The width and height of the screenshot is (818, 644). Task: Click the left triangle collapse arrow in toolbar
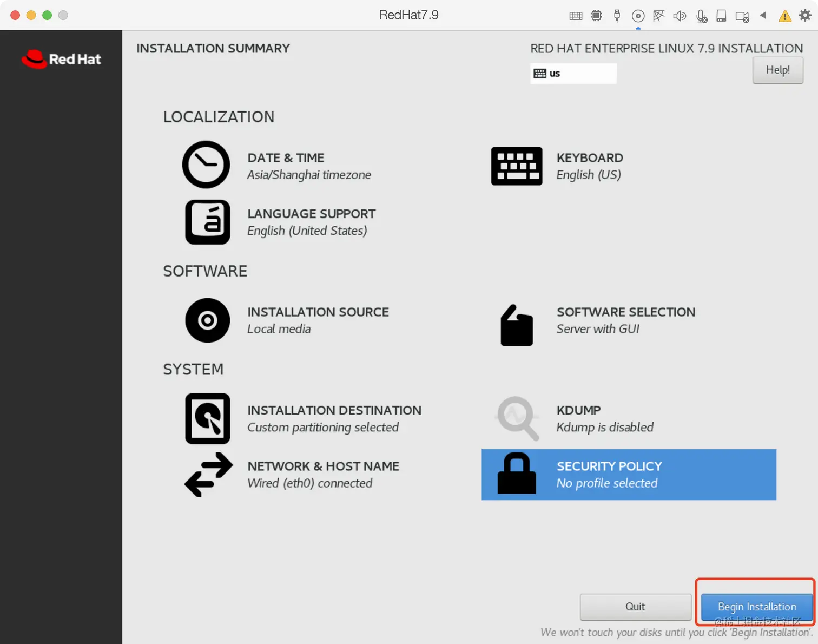point(763,15)
